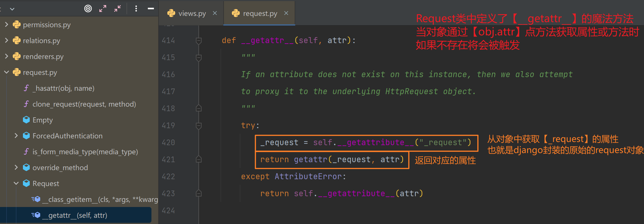
Task: Click line number 422 in the gutter
Action: pyautogui.click(x=168, y=177)
